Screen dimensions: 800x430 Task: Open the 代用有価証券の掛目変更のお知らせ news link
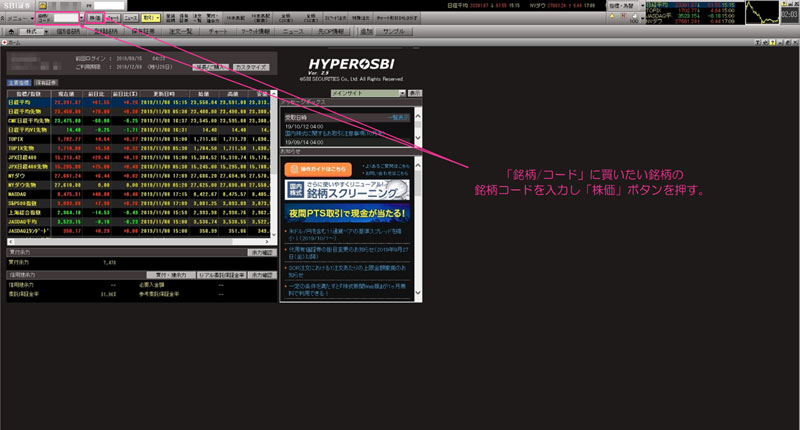pos(348,253)
